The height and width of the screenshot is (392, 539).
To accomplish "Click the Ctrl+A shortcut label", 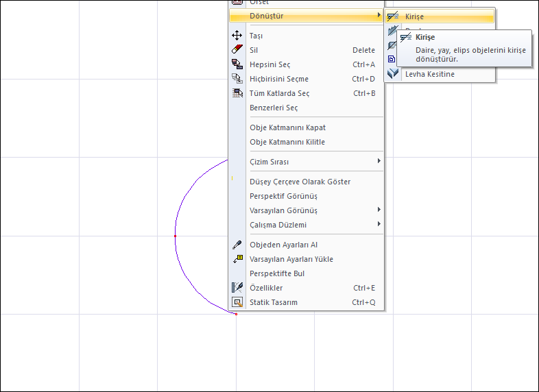I will click(363, 64).
